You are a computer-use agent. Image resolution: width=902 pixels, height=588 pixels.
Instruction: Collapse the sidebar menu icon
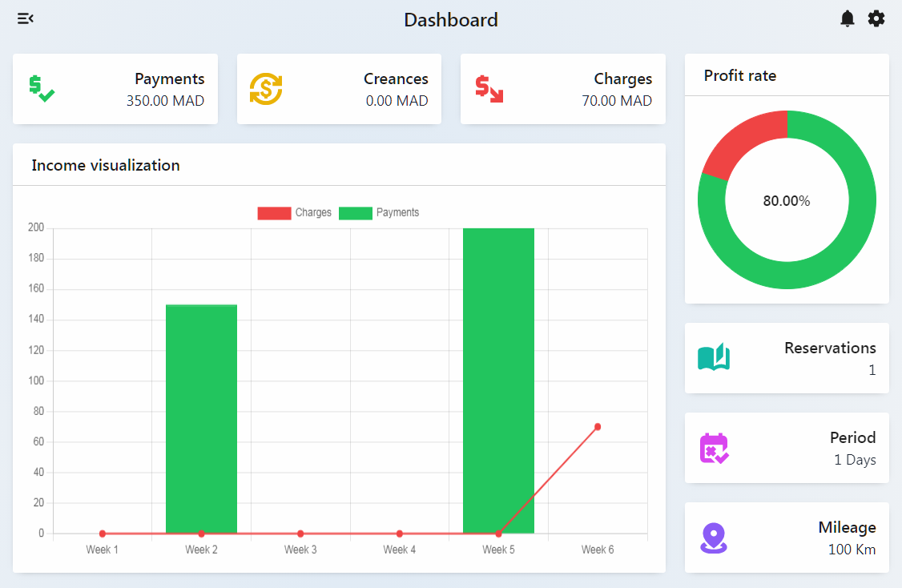(x=26, y=18)
